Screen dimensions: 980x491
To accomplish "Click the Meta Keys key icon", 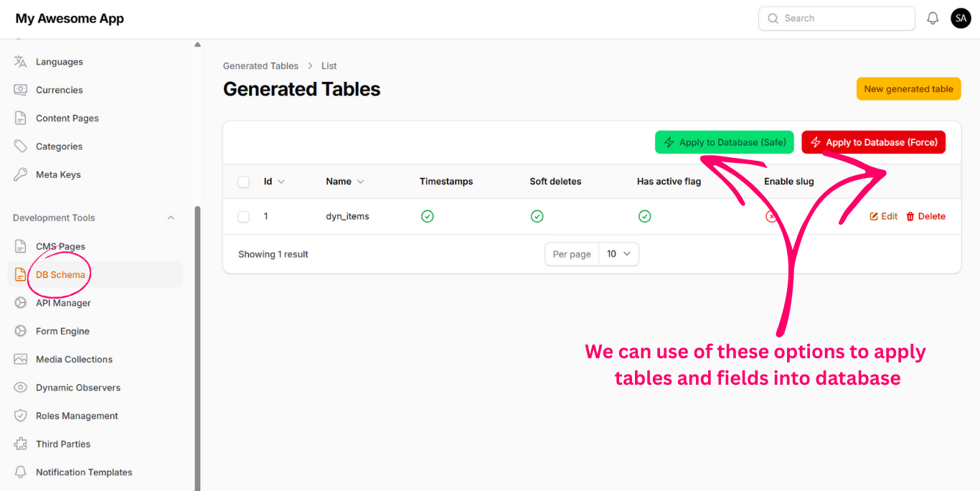I will click(x=21, y=174).
